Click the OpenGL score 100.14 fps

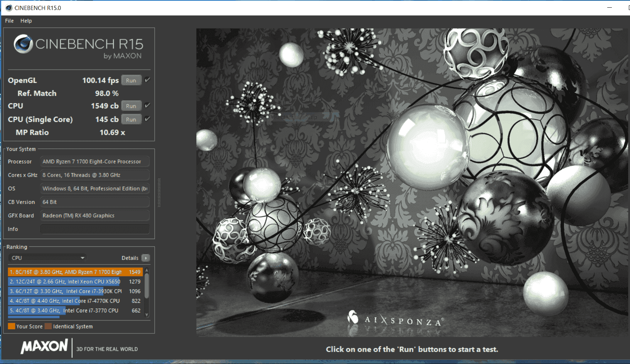tap(100, 80)
